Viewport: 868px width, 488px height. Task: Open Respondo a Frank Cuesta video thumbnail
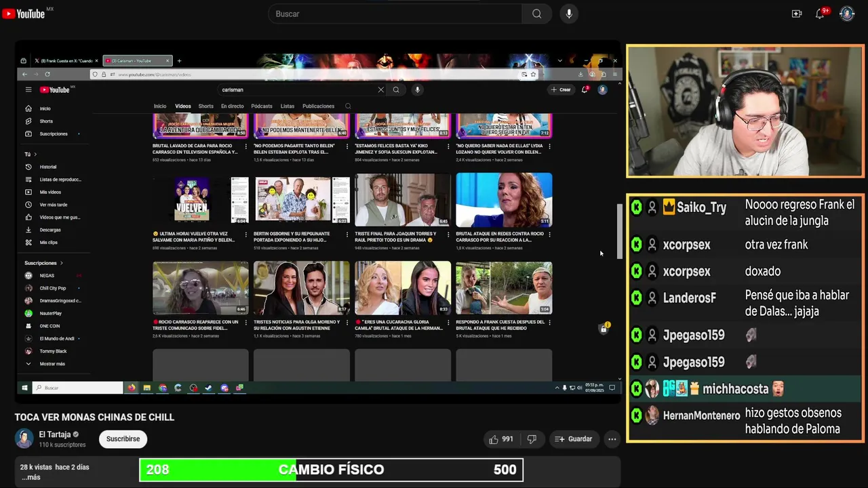(x=504, y=287)
